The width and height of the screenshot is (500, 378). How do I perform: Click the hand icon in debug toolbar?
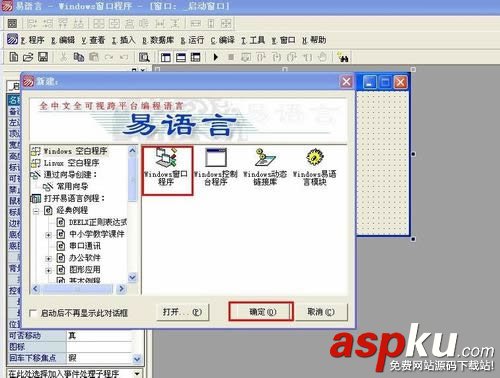[322, 57]
